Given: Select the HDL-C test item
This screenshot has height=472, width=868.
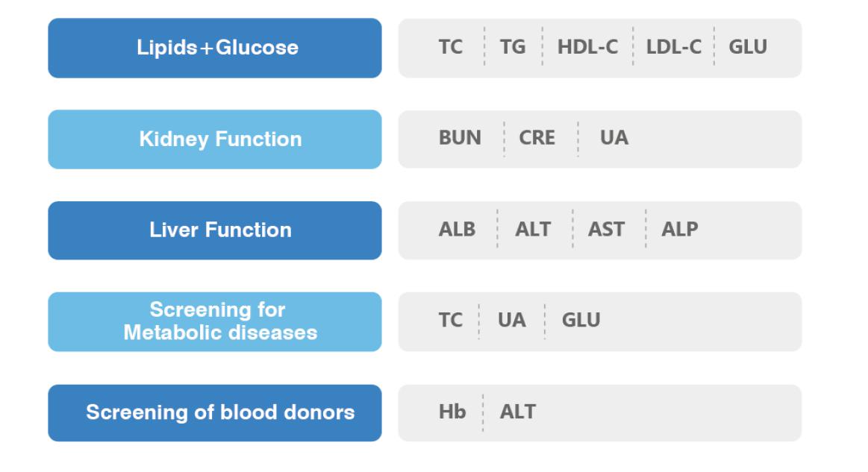Looking at the screenshot, I should [x=587, y=47].
